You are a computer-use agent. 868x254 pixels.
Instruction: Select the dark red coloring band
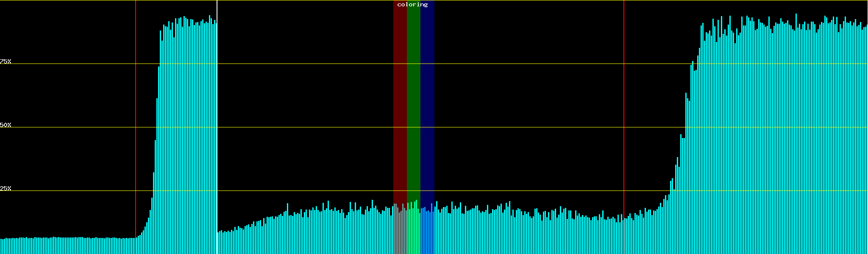400,106
